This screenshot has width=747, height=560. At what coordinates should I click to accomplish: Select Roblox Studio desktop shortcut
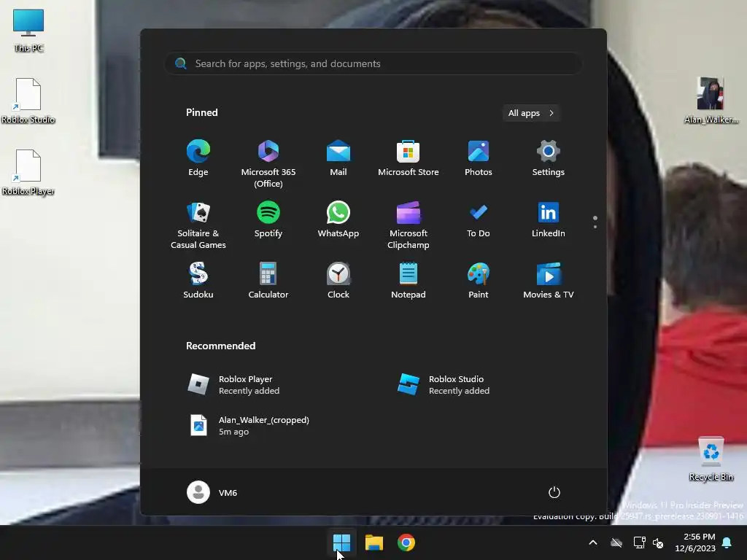click(x=28, y=101)
